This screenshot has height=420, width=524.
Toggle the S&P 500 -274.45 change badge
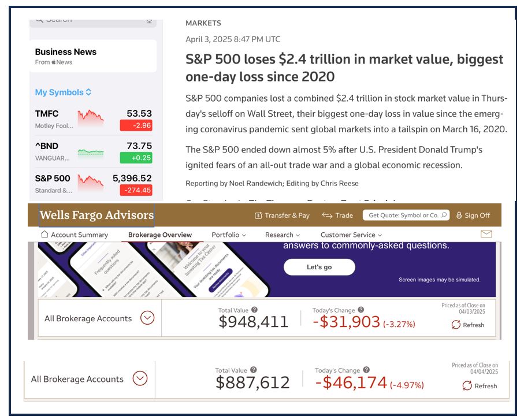pos(136,190)
